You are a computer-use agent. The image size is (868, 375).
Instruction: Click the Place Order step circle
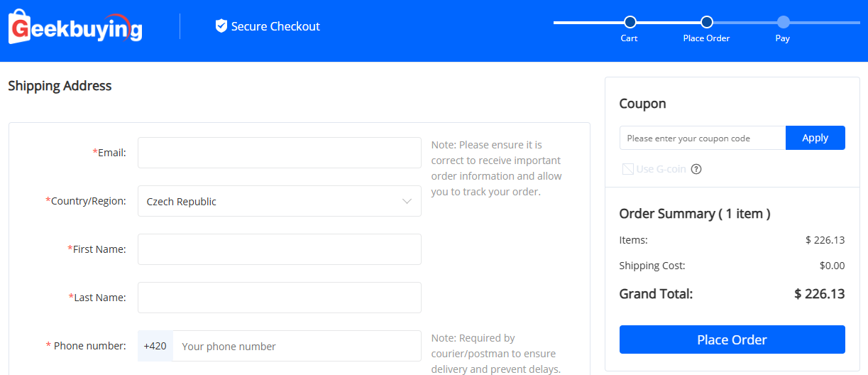[706, 22]
